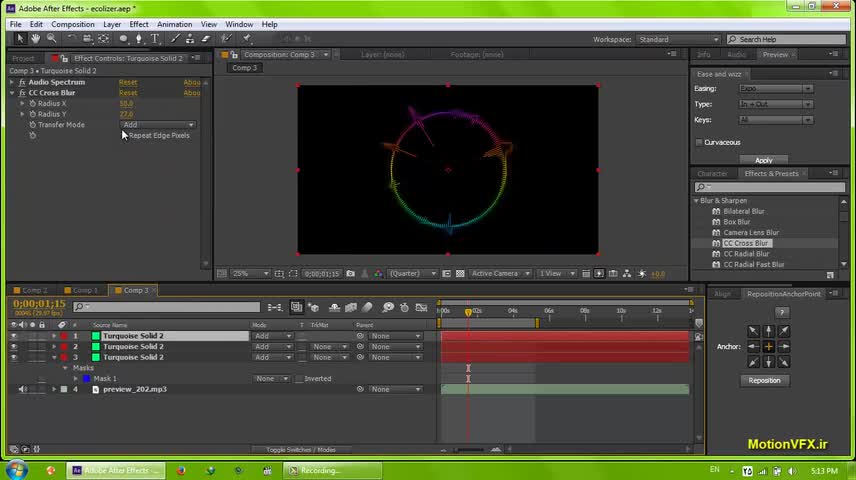Image resolution: width=856 pixels, height=480 pixels.
Task: Click the green color label of layer 3
Action: click(96, 357)
